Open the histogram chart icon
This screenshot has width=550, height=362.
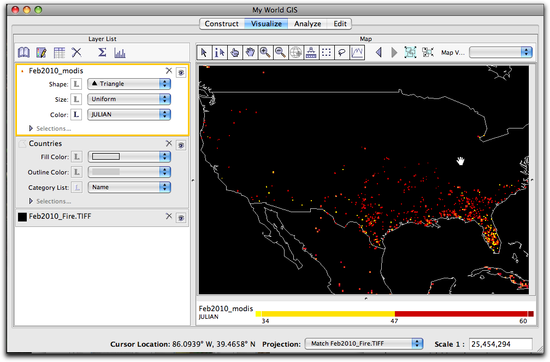pyautogui.click(x=120, y=53)
